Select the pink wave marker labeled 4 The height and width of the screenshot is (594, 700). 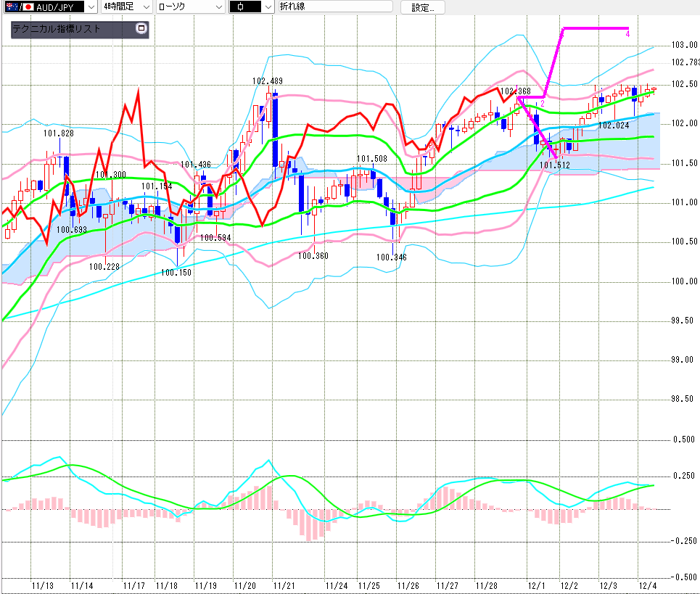627,34
